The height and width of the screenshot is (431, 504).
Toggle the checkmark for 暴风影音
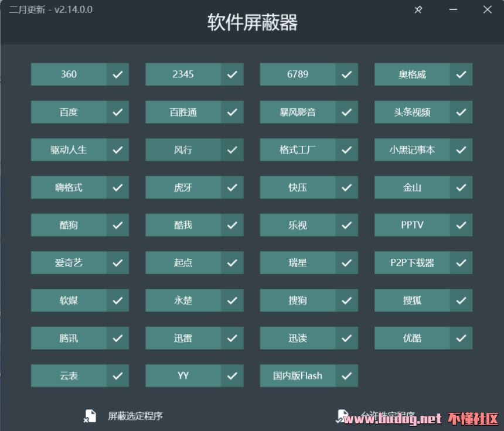346,112
